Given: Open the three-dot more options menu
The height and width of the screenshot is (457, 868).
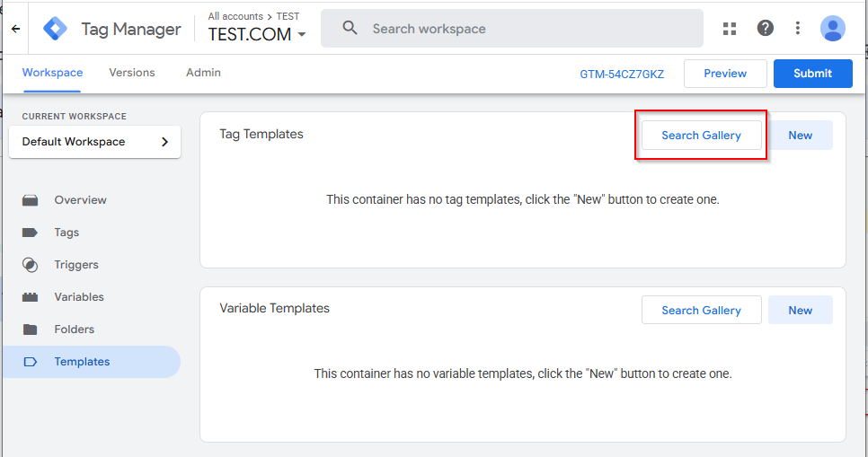Looking at the screenshot, I should (x=798, y=28).
